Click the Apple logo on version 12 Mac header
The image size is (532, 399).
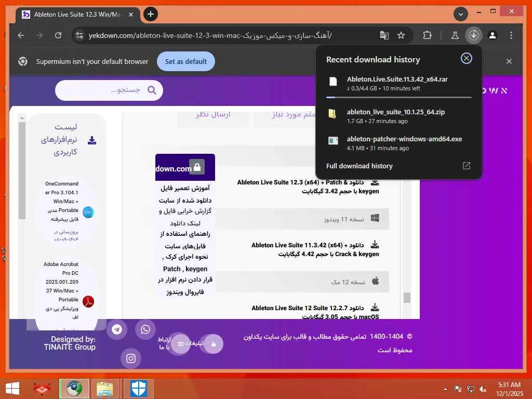(x=375, y=281)
